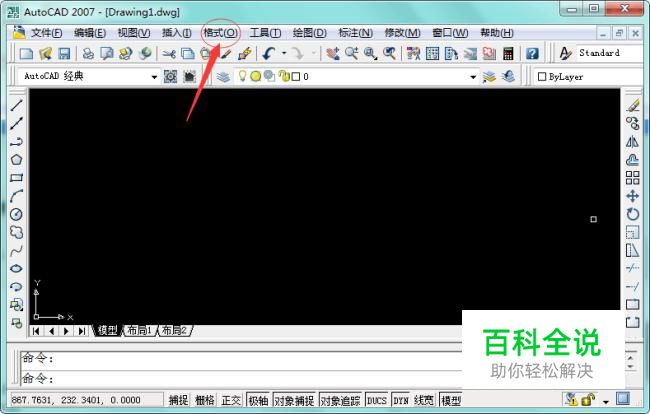The image size is (650, 414).
Task: Select the Arc tool
Action: (x=16, y=196)
